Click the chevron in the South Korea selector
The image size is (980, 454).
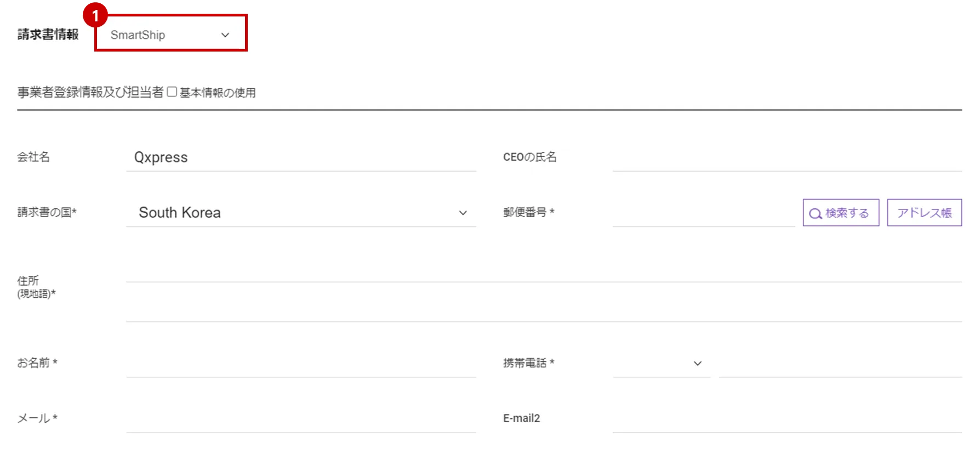click(463, 213)
